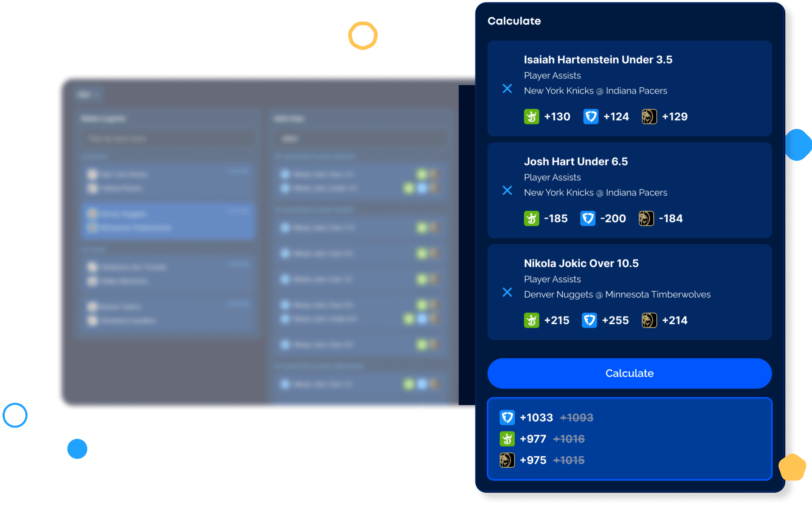The image size is (812, 505).
Task: Click the main blue Calculate button
Action: pyautogui.click(x=629, y=373)
